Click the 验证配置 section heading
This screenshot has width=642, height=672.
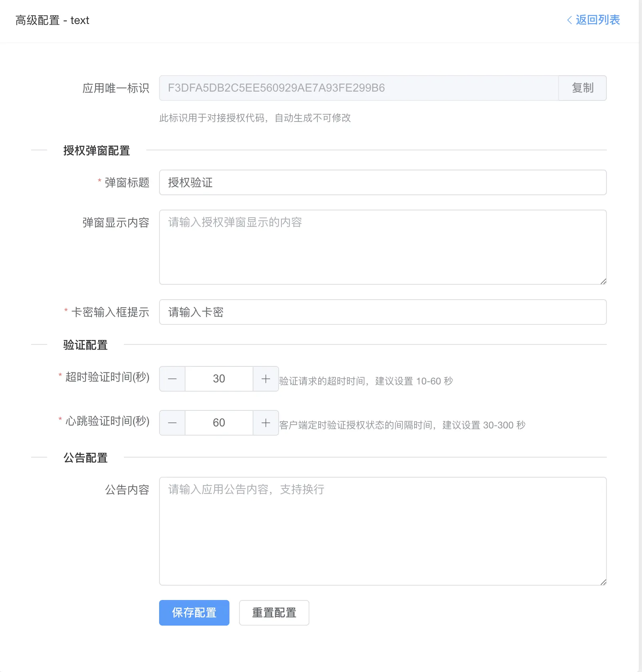tap(84, 345)
